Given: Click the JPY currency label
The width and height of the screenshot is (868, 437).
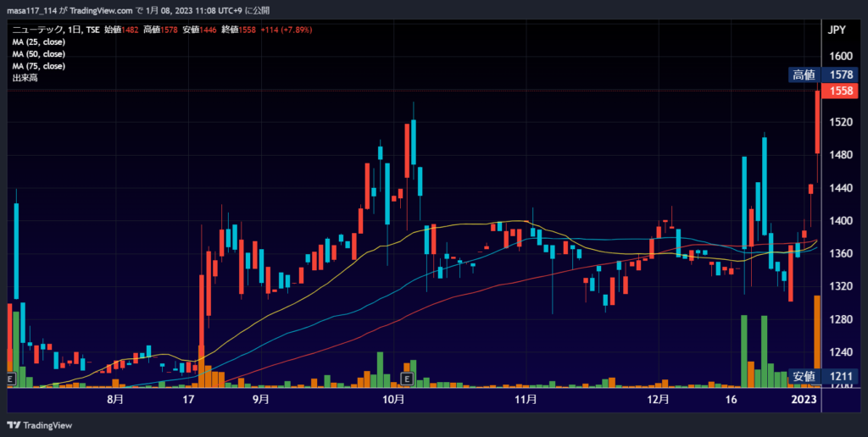Looking at the screenshot, I should point(837,30).
